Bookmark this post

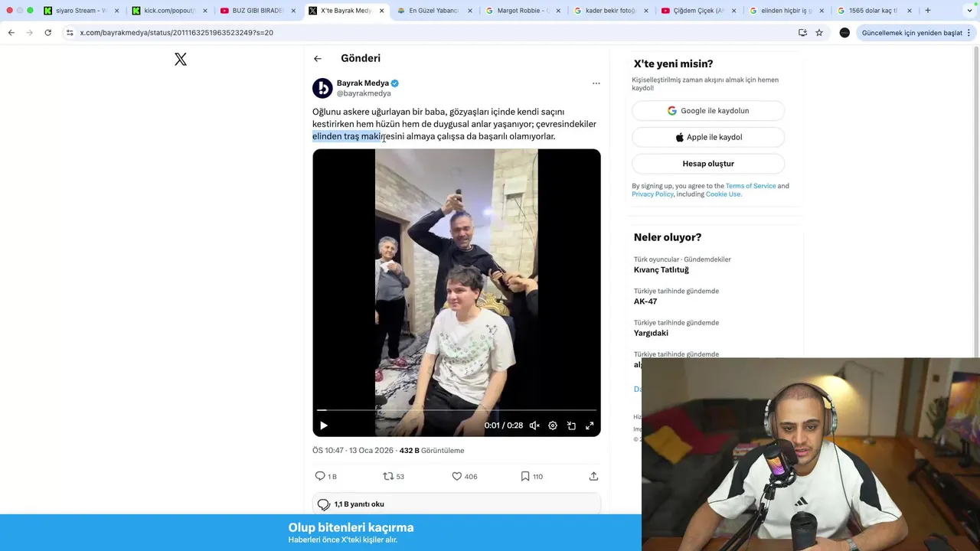coord(525,476)
